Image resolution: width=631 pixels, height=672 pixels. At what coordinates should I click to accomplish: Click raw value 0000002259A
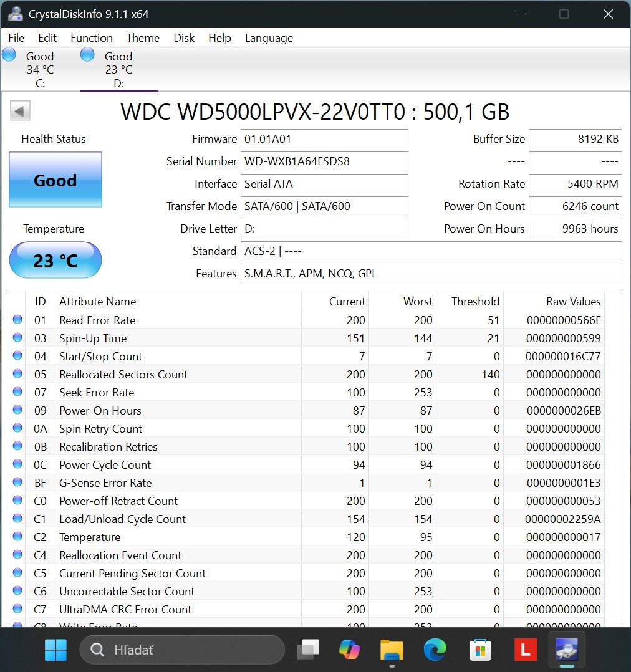[x=563, y=519]
